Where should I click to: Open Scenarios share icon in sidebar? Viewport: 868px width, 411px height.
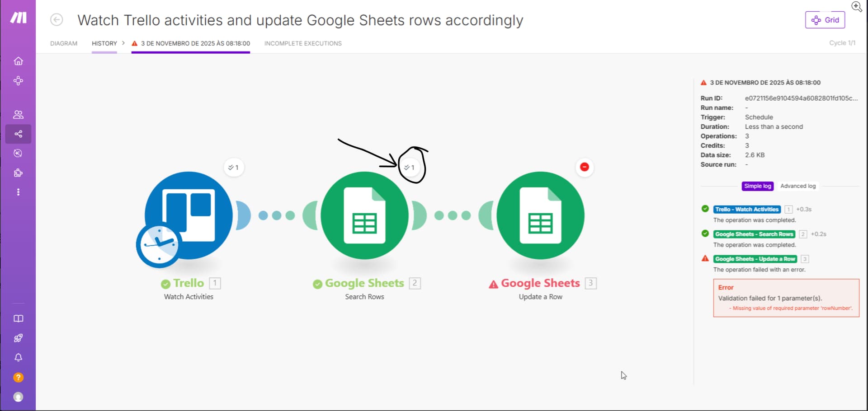click(x=18, y=134)
